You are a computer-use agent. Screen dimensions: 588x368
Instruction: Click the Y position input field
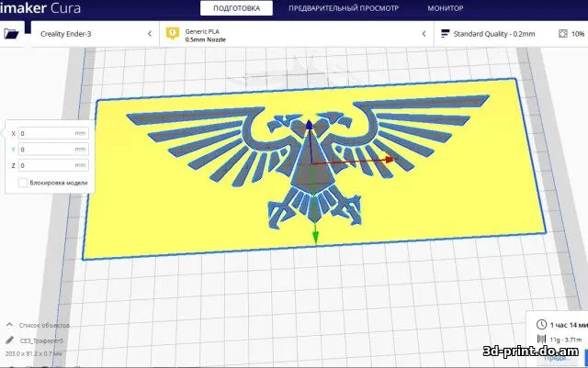[x=53, y=150]
